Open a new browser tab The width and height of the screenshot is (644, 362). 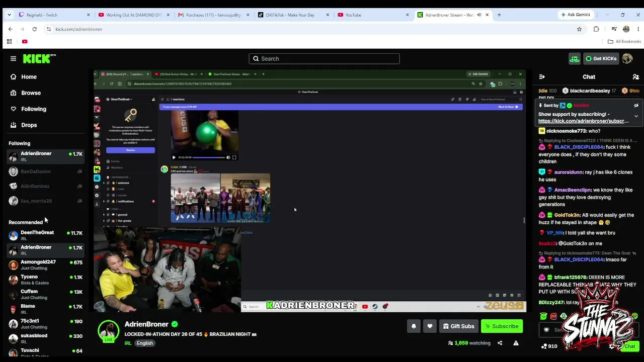click(499, 15)
